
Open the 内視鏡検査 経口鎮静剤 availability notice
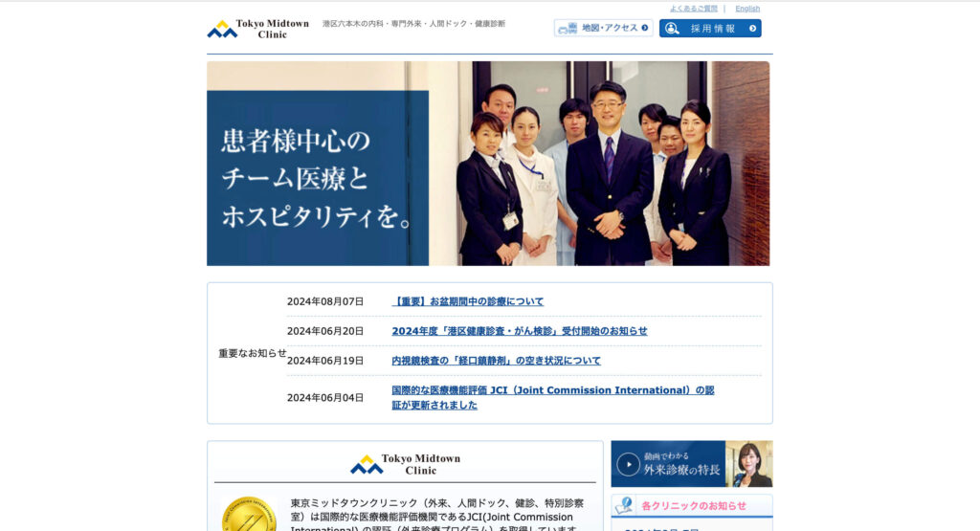pos(496,361)
